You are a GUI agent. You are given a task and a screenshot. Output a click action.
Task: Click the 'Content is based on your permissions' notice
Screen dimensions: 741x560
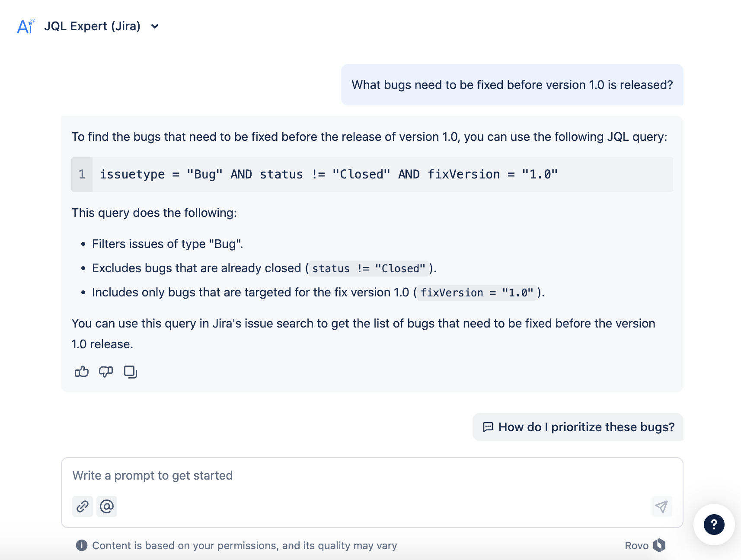(244, 546)
